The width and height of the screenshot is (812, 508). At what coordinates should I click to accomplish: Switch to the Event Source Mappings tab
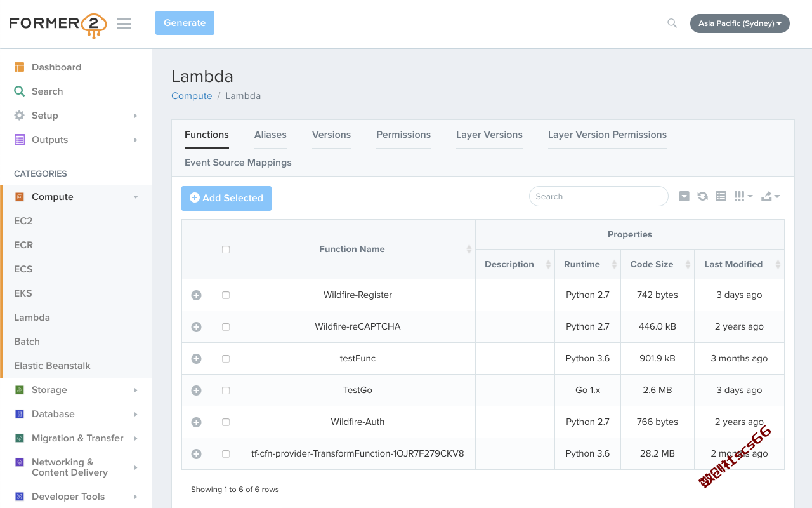click(x=238, y=163)
